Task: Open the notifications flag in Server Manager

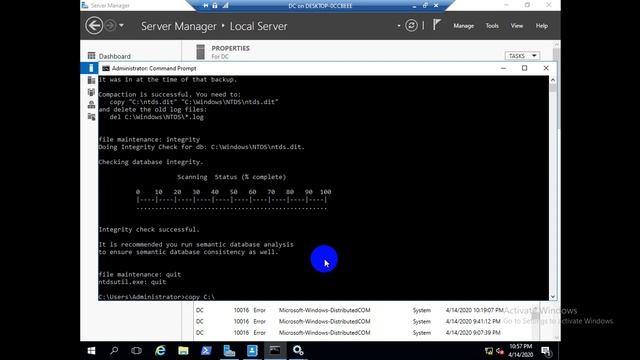Action: click(437, 25)
